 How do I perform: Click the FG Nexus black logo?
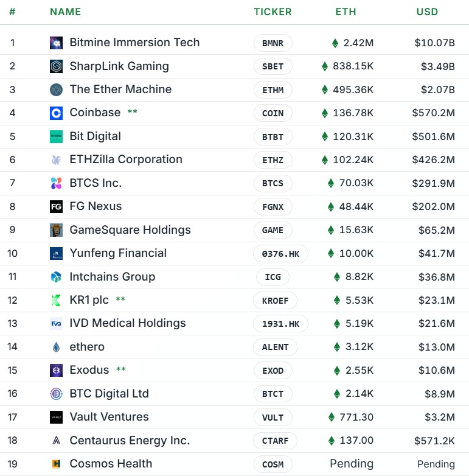point(56,206)
